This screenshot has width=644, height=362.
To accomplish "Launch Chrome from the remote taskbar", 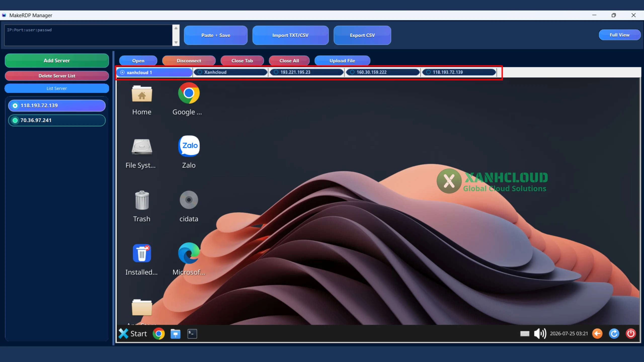I will tap(159, 334).
